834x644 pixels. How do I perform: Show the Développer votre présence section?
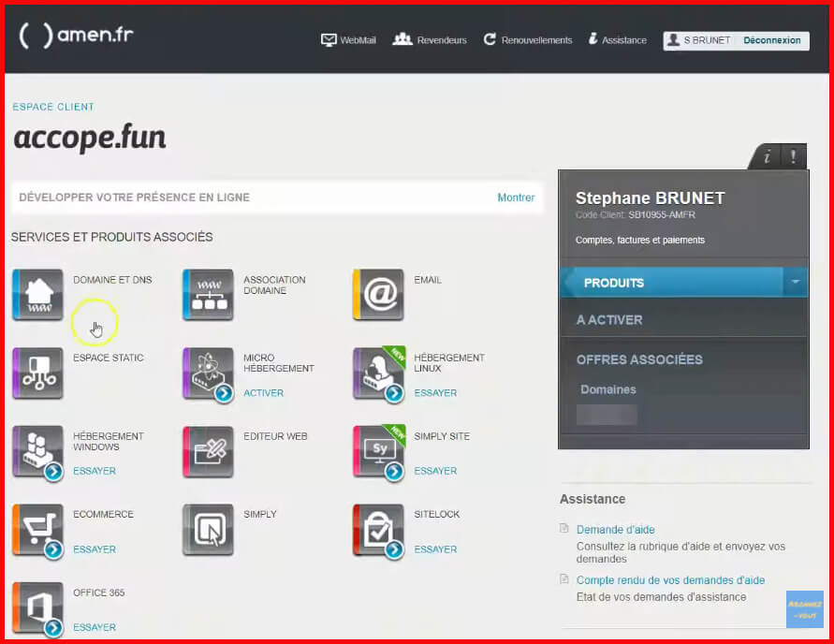click(x=516, y=198)
